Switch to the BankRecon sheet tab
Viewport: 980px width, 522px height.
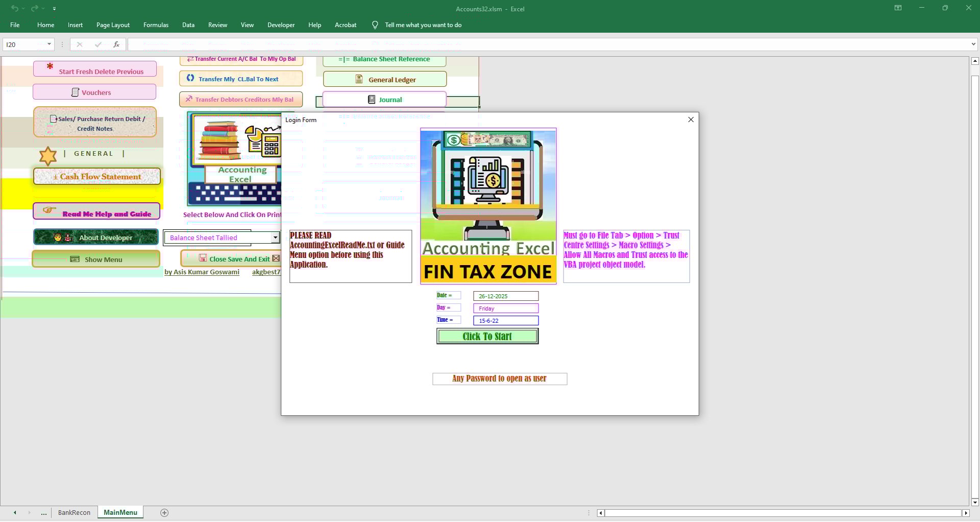[x=74, y=512]
